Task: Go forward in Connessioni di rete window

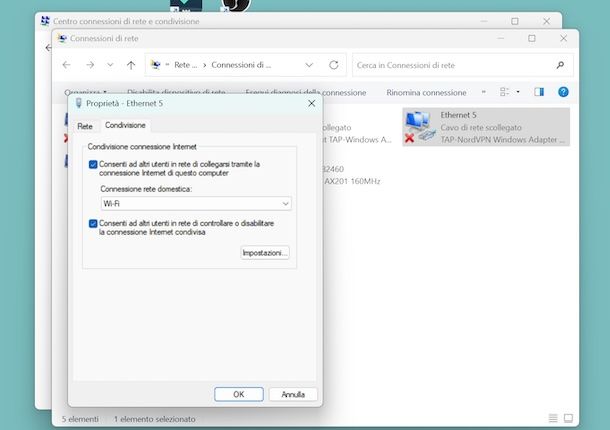Action: click(x=90, y=65)
